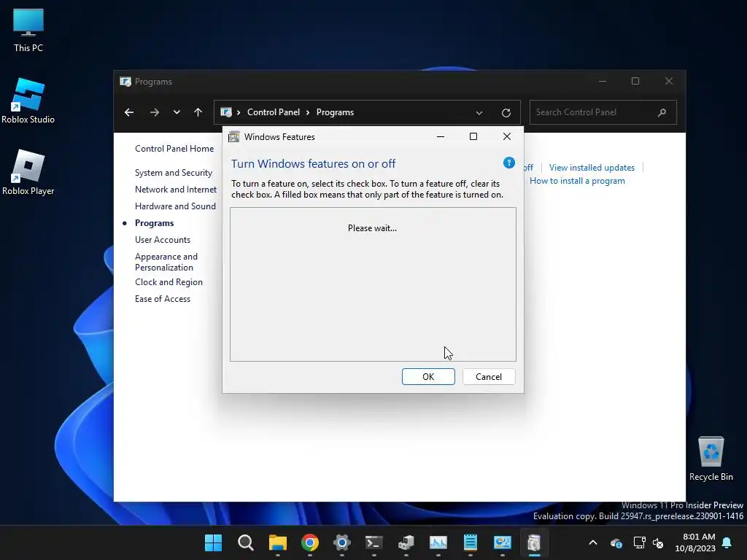Open the Notepad taskbar icon
Screen dimensions: 747x560
pyautogui.click(x=471, y=542)
